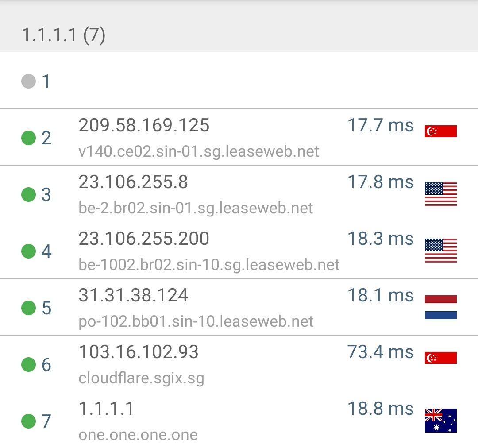Click the Singapore flag on hop 2
This screenshot has height=448, width=478.
click(440, 131)
